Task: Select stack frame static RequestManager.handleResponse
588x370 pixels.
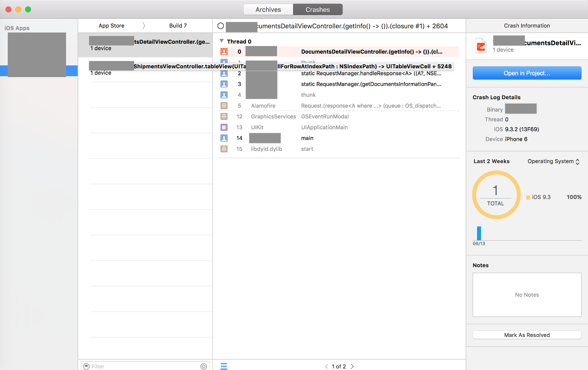Action: [371, 73]
